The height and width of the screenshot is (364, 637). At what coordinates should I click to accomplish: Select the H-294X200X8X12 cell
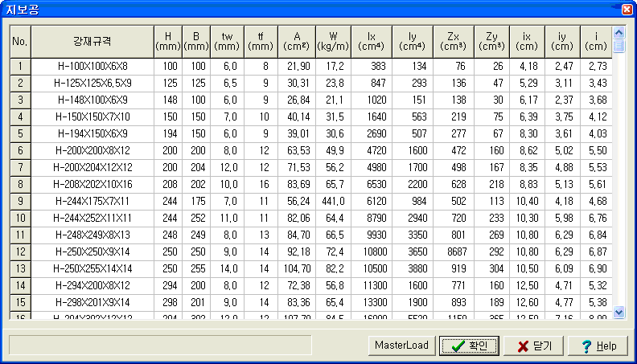(92, 286)
